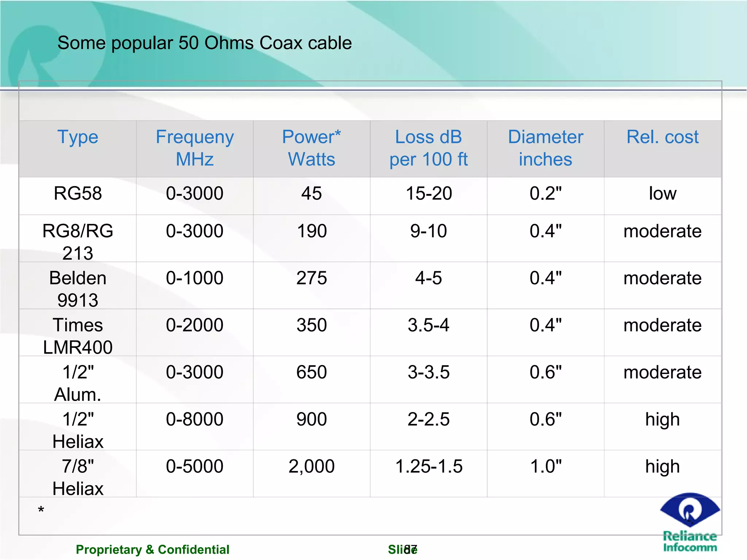Click the Loss dB per 100 ft header
Screen dimensions: 747x560
(x=428, y=148)
